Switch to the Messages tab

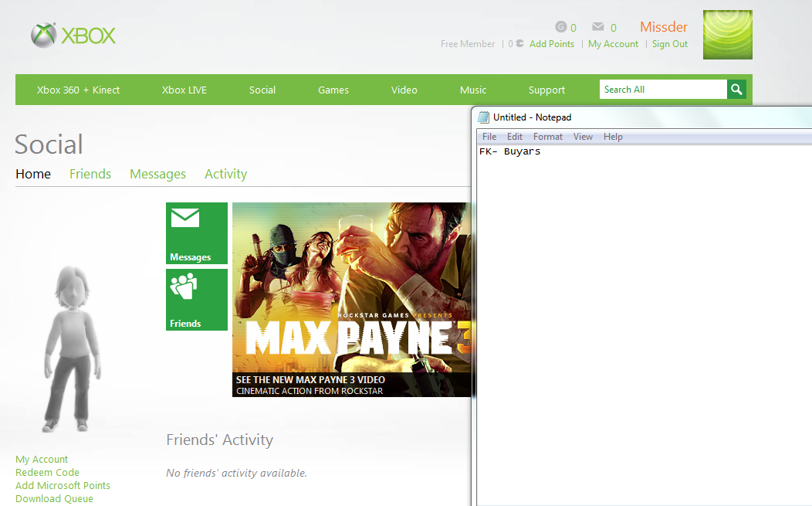[157, 174]
